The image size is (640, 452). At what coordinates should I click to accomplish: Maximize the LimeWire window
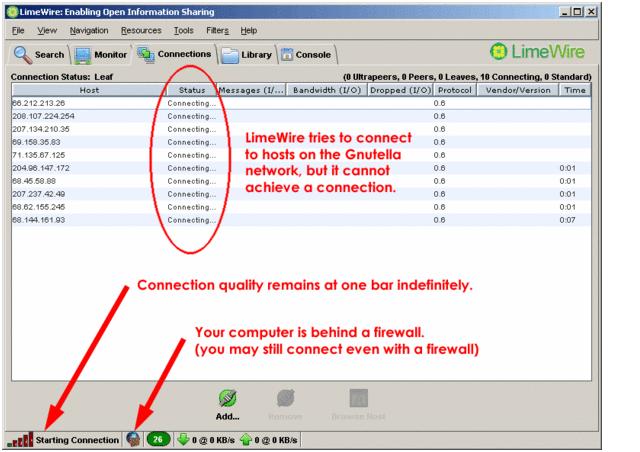click(x=578, y=12)
